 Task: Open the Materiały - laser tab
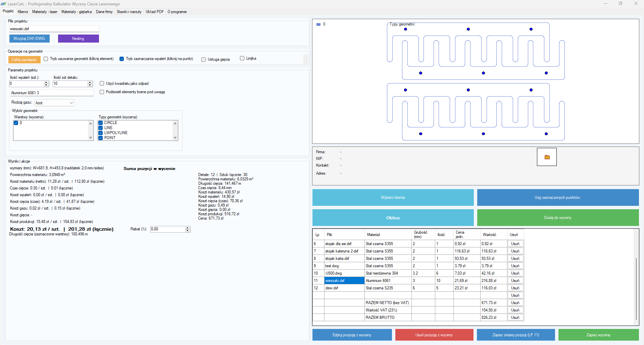pos(45,12)
